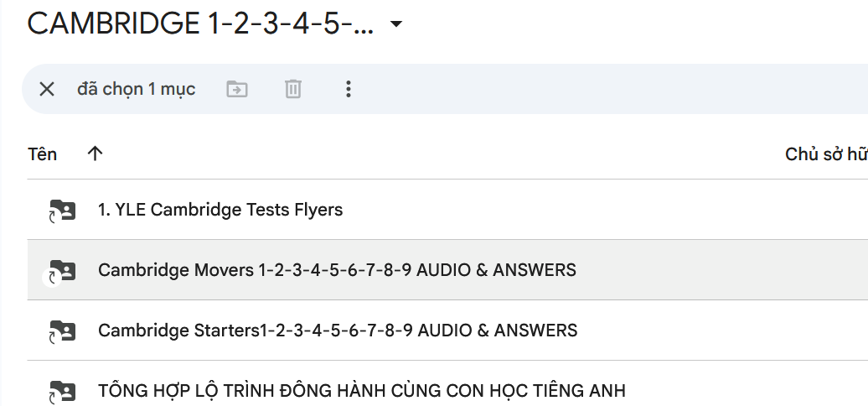Click empty area of the YLE Flyers row
Image resolution: width=868 pixels, height=406 pixels.
tap(586, 210)
